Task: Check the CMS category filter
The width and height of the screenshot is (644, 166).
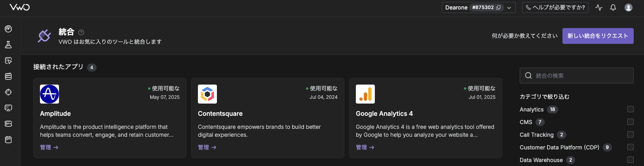Action: pos(631,122)
